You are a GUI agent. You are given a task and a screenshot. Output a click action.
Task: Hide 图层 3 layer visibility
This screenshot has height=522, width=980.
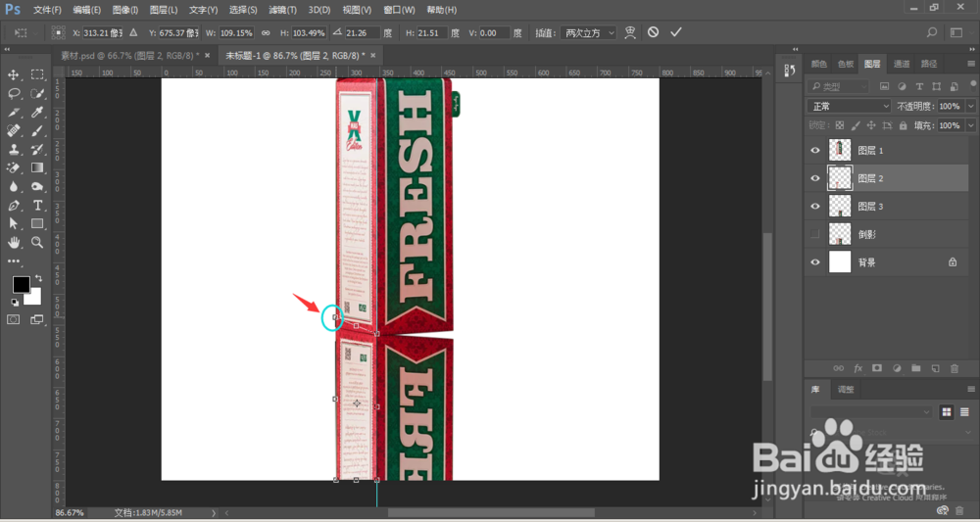click(x=815, y=206)
